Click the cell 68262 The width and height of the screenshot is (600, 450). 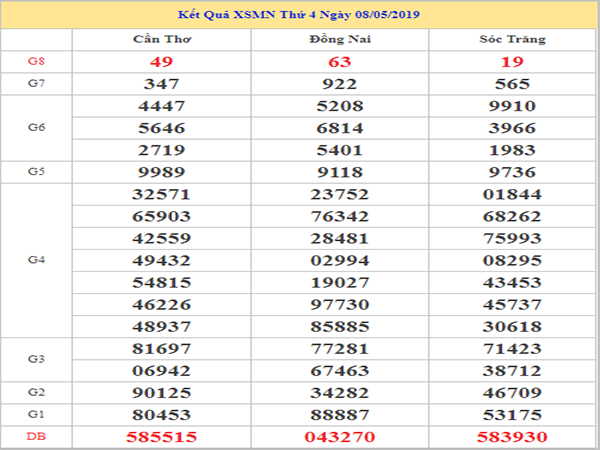pos(512,217)
